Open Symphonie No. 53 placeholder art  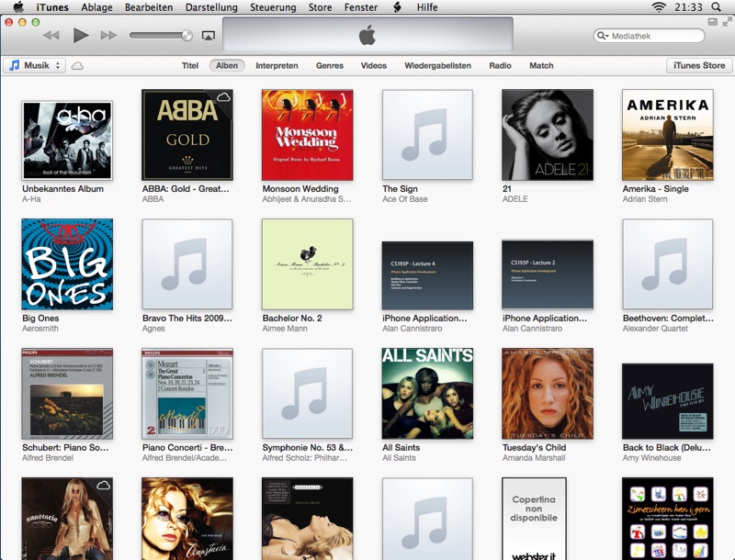click(x=307, y=393)
